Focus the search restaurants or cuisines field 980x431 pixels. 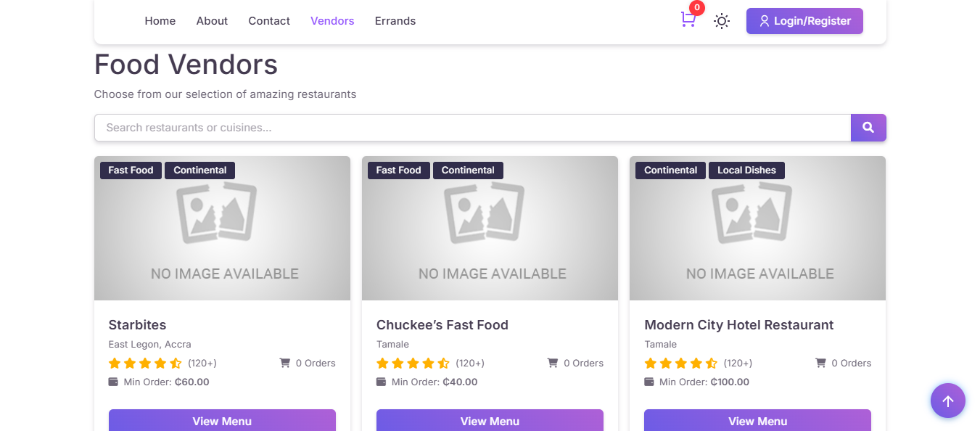pos(472,128)
